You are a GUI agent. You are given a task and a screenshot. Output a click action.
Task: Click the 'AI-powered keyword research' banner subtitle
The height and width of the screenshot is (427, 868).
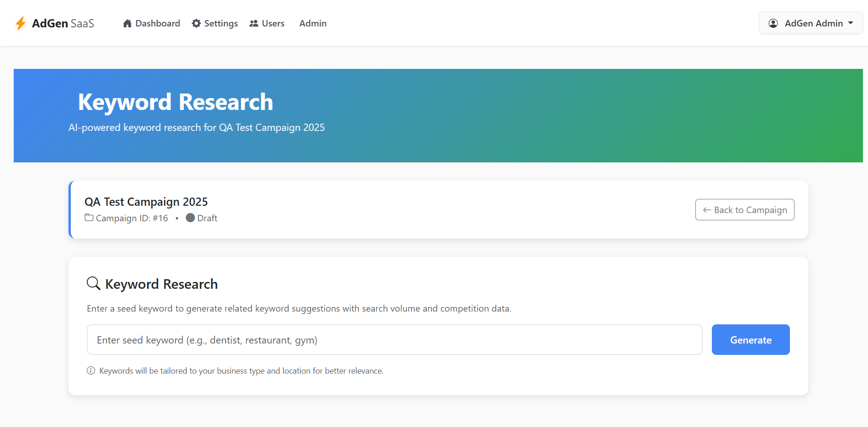196,127
